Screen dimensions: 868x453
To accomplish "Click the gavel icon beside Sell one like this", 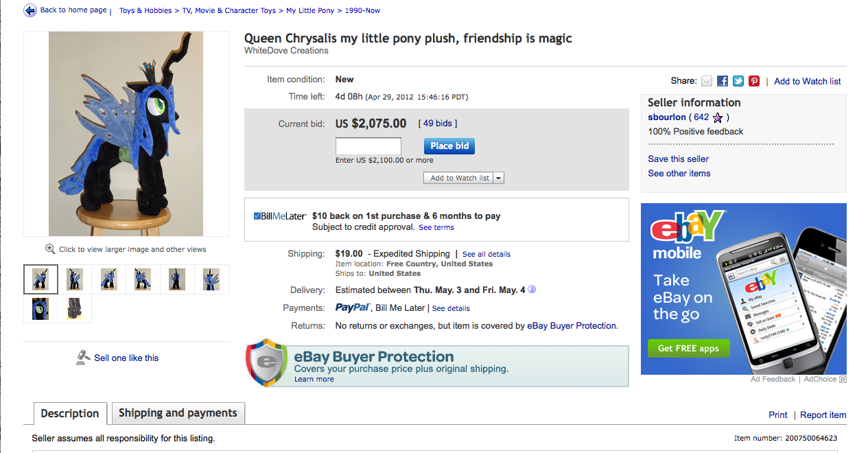I will pos(83,358).
